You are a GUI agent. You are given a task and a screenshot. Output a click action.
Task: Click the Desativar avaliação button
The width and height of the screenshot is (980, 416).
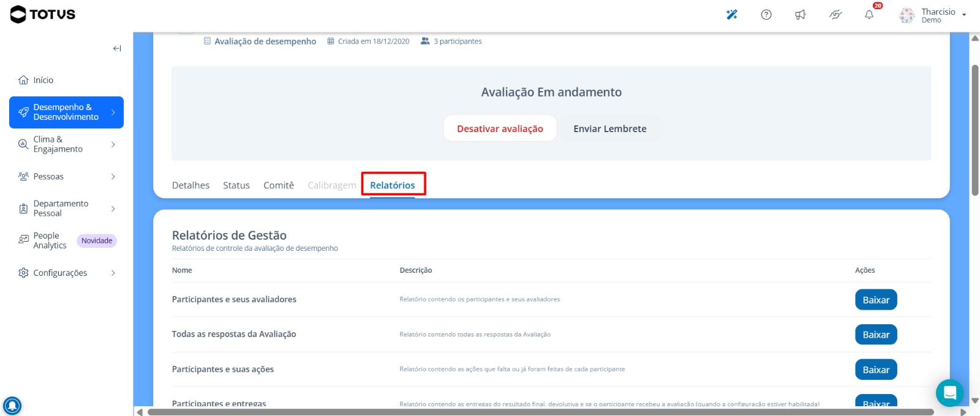(x=500, y=128)
